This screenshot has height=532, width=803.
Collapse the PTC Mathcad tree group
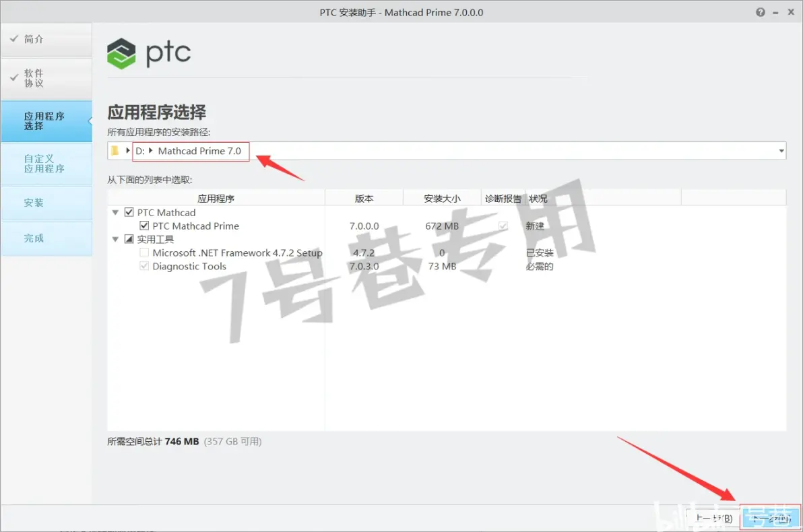coord(115,213)
